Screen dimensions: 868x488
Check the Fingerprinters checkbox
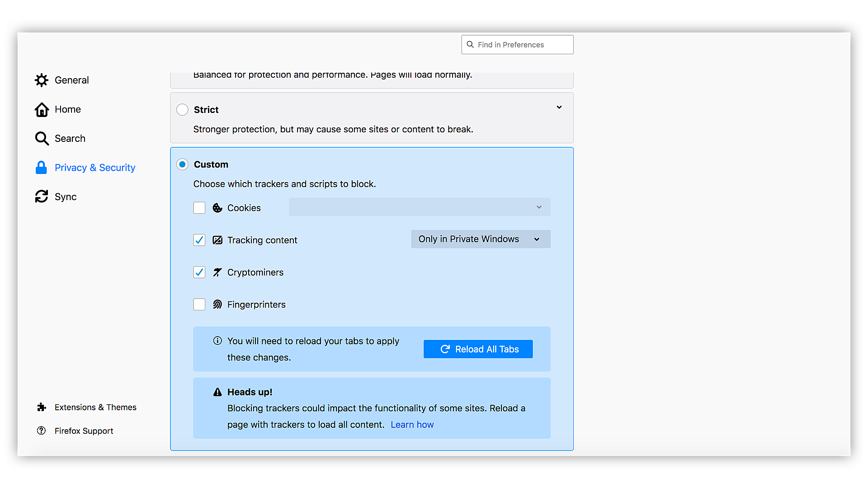coord(199,305)
